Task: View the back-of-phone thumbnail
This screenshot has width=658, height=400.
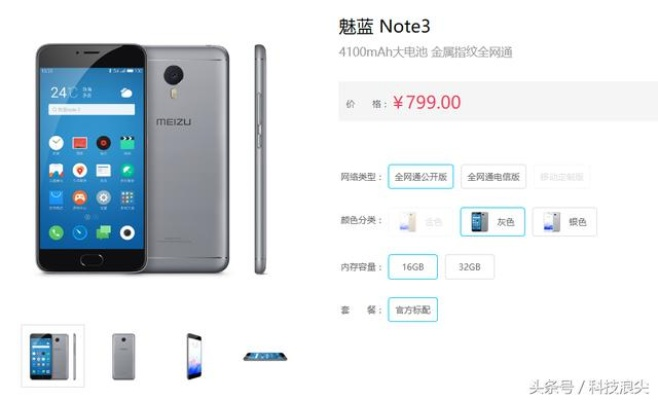Action: click(x=123, y=356)
